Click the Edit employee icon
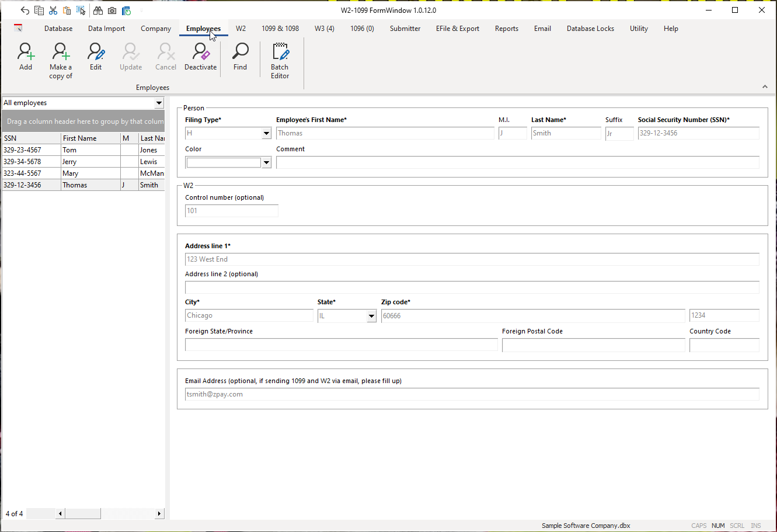This screenshot has width=777, height=532. point(96,57)
